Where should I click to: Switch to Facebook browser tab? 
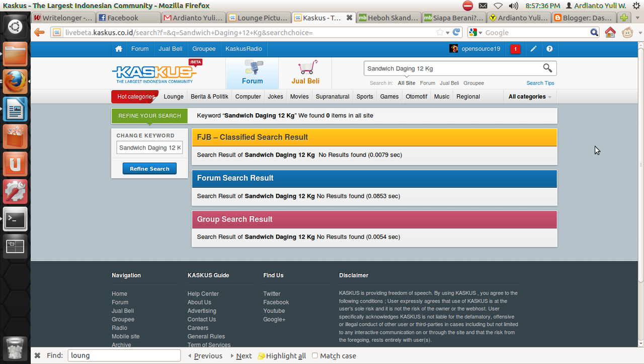point(128,18)
